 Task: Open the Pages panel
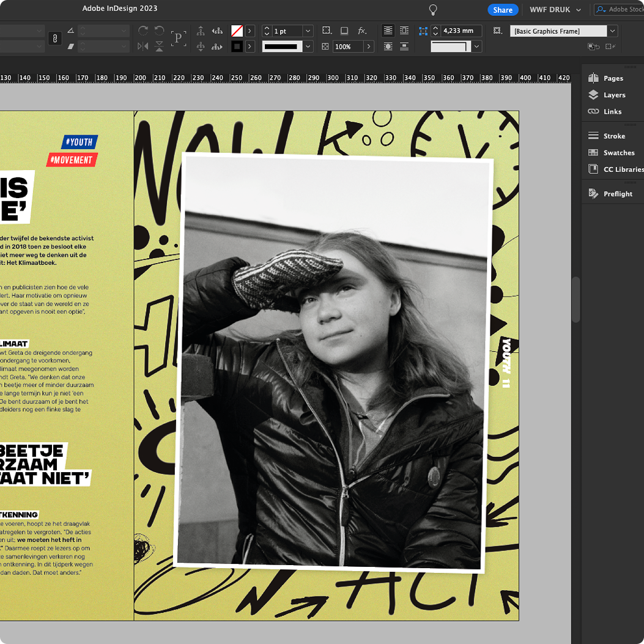pyautogui.click(x=605, y=78)
